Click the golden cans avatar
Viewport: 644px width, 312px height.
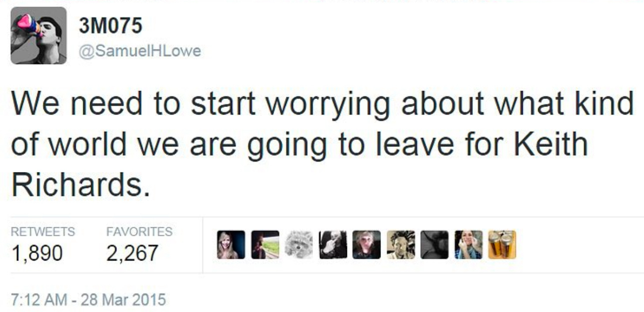[502, 245]
